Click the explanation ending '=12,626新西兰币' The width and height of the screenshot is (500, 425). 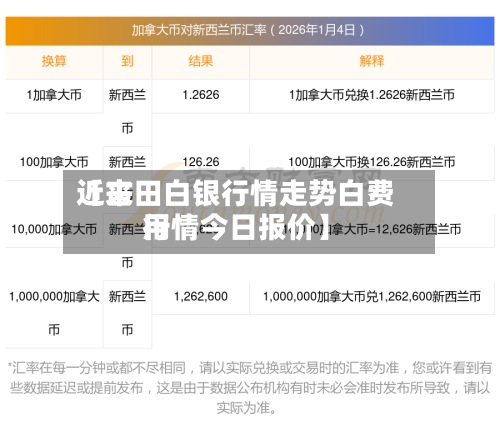[372, 230]
